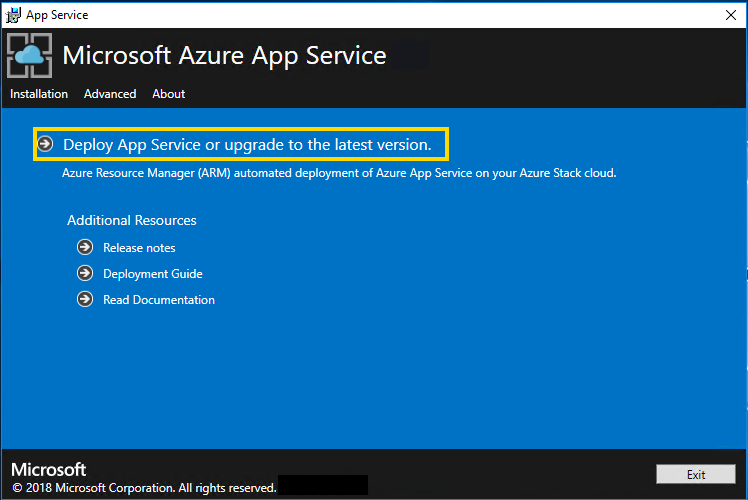The width and height of the screenshot is (748, 500).
Task: Click the Azure Resource Manager description text
Action: click(x=339, y=173)
